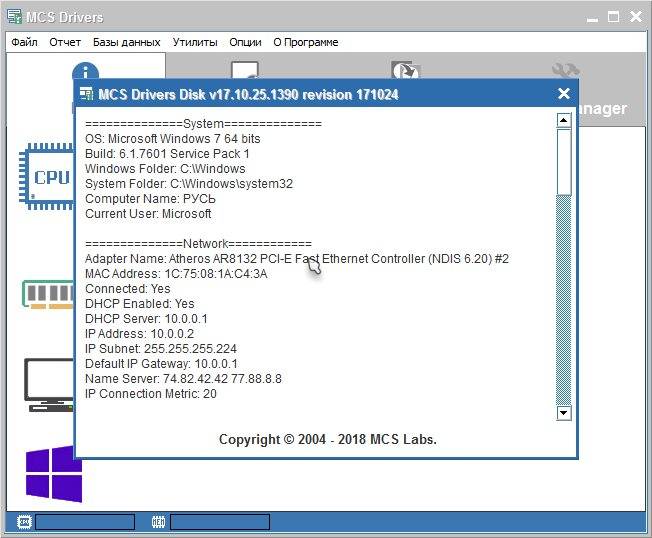Open the Отчет menu

point(65,42)
